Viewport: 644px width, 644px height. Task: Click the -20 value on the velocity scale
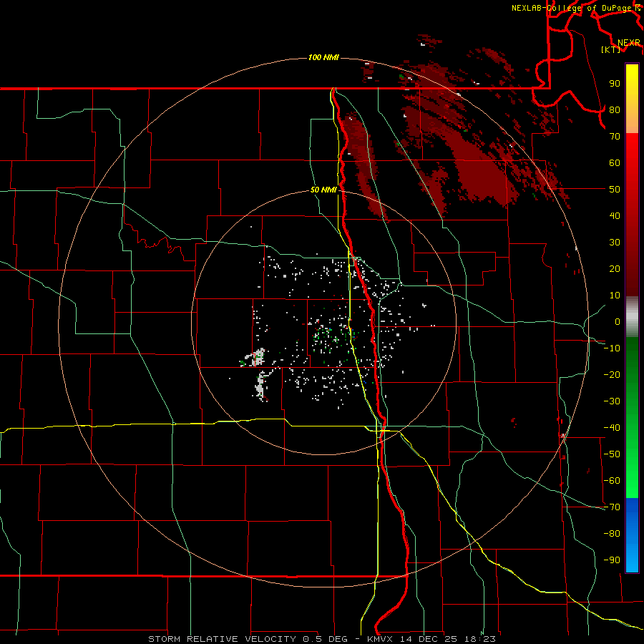point(612,374)
